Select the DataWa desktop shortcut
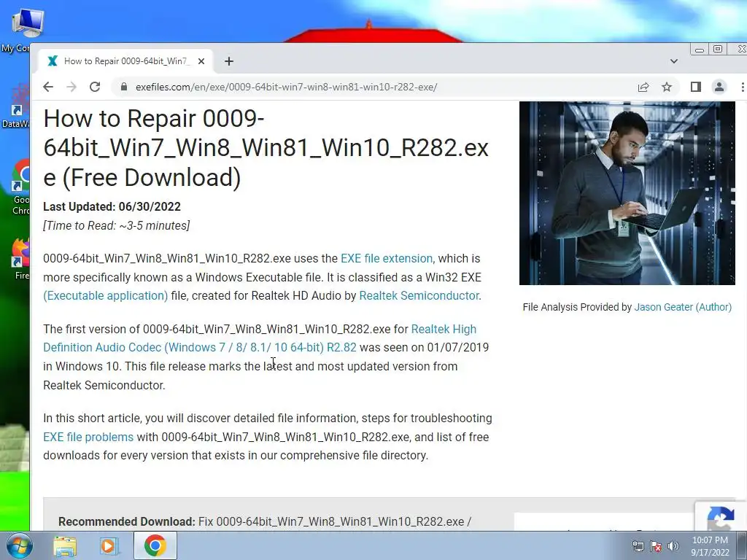This screenshot has width=747, height=560. 17,106
